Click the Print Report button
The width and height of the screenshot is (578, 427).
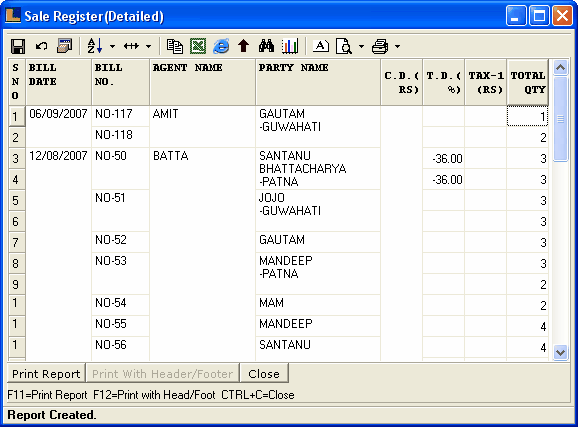(46, 374)
